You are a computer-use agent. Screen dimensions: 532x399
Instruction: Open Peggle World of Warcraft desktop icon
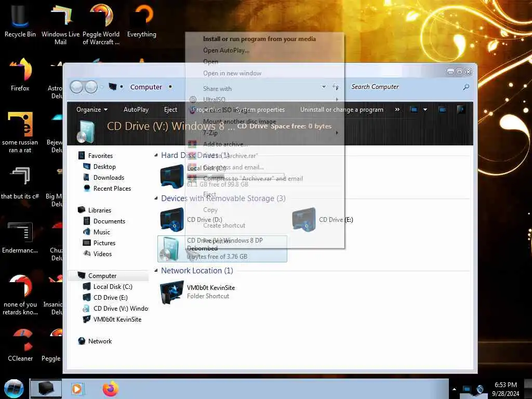(x=101, y=24)
